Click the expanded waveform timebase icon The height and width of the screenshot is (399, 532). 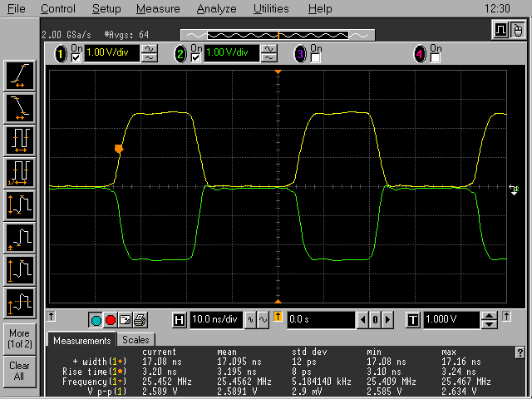[x=263, y=319]
